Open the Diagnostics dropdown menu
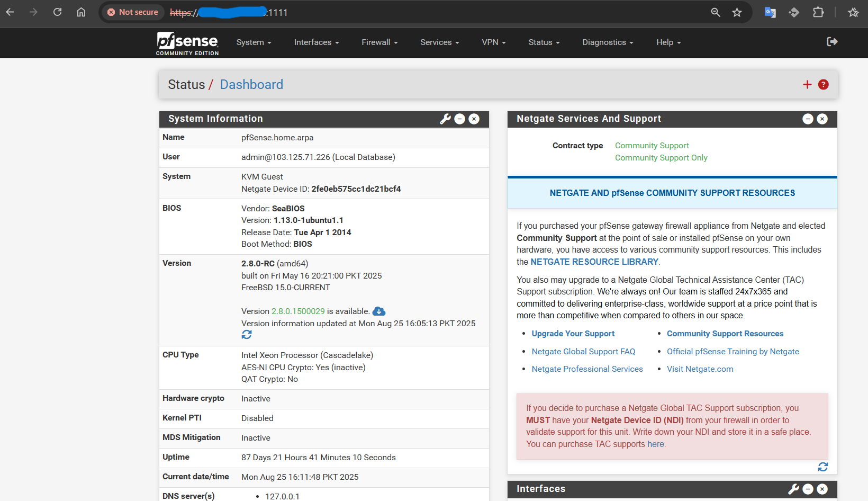The image size is (868, 501). 607,42
